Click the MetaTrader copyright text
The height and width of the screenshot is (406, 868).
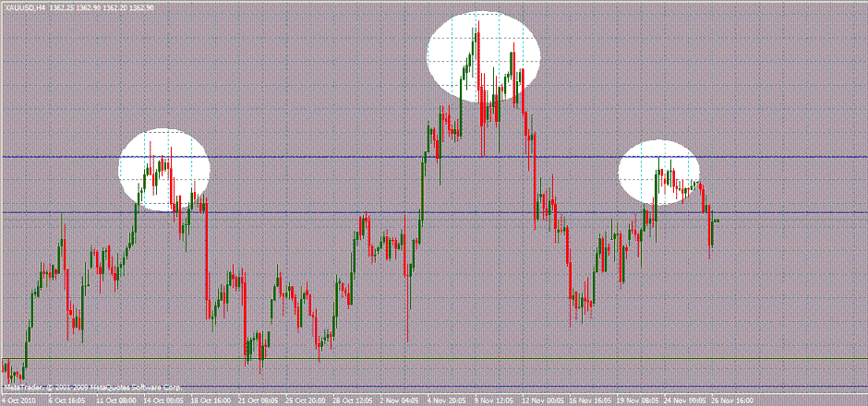click(88, 388)
